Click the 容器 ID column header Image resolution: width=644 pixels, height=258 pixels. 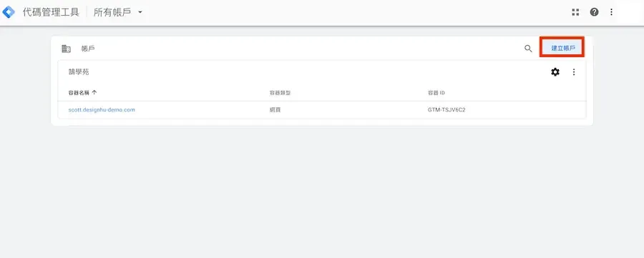coord(436,93)
